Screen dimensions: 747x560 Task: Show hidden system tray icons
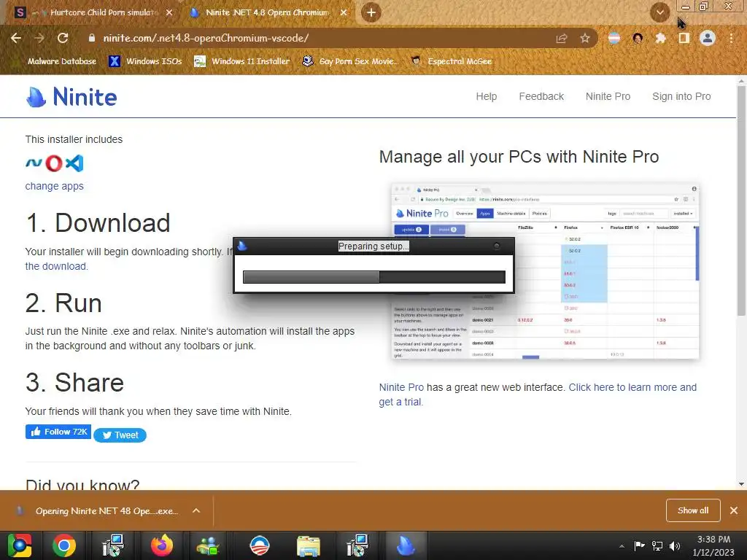point(622,546)
